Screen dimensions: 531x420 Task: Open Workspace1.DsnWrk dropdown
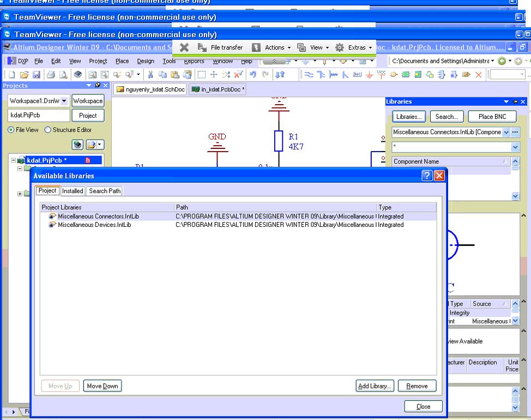[64, 101]
